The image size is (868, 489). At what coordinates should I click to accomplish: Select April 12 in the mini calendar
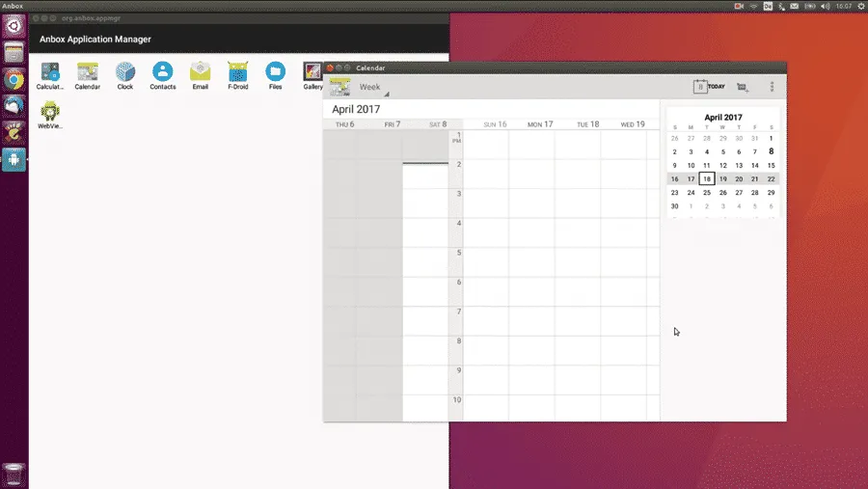tap(723, 166)
